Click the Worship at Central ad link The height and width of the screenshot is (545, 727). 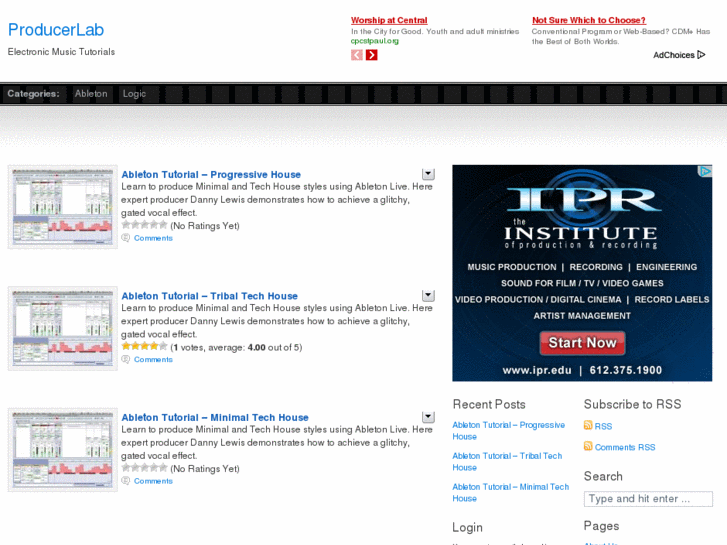pos(389,20)
